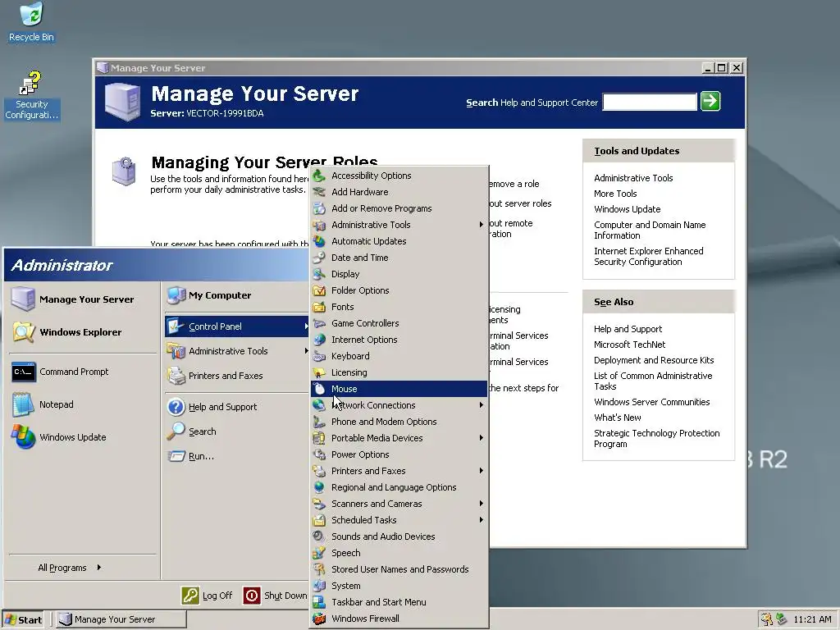Viewport: 840px width, 630px height.
Task: Open the Game Controllers icon
Action: coord(319,323)
